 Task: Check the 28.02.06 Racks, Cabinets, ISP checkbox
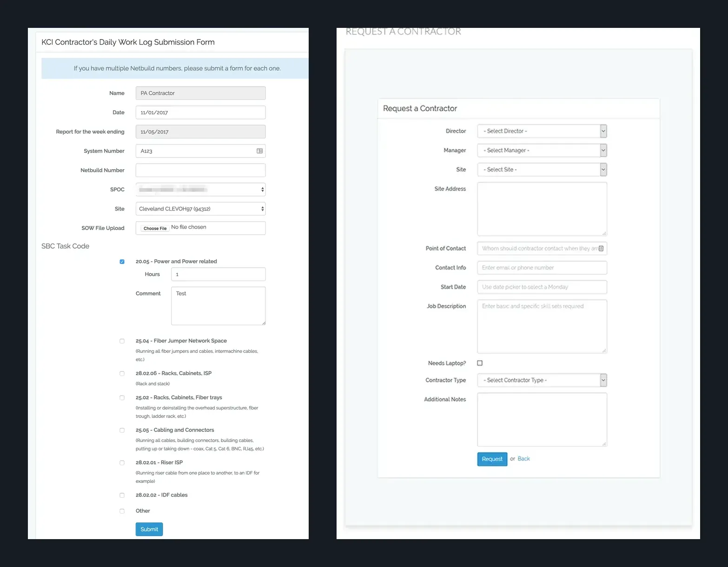[x=122, y=374]
